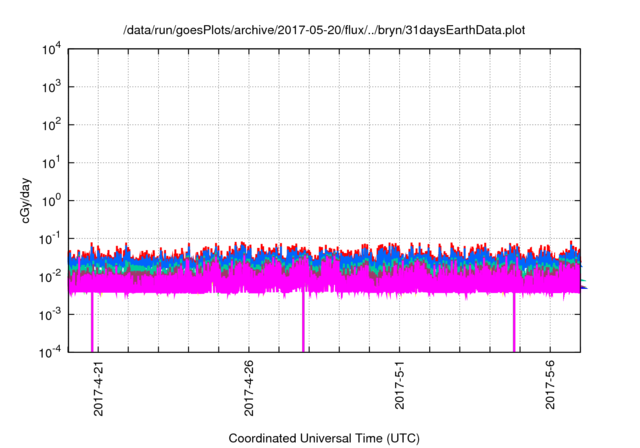The image size is (640, 448).
Task: Click the magenta dropout spike after 2017-4-26
Action: pyautogui.click(x=303, y=322)
